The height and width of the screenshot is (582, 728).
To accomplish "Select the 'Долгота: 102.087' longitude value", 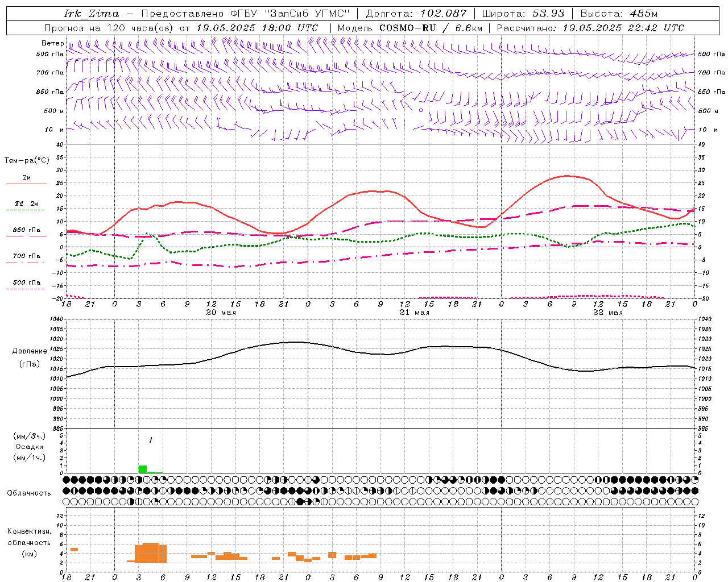I will (416, 14).
